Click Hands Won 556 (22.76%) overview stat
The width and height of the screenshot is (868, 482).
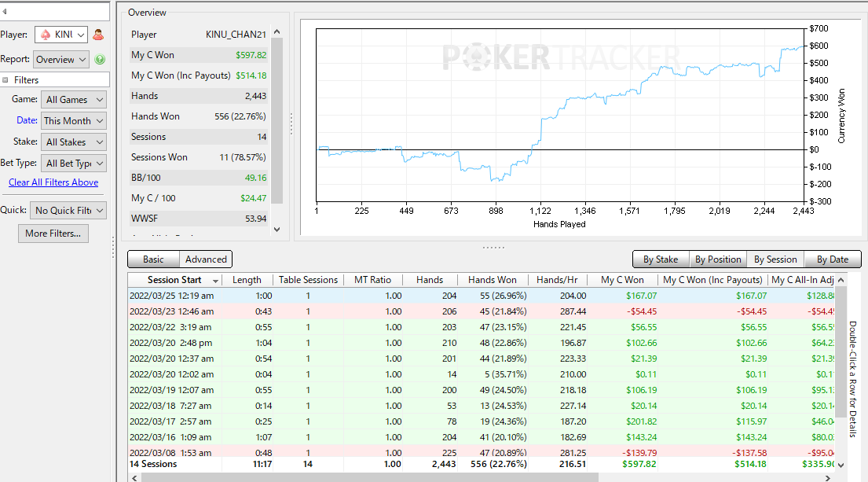point(199,116)
